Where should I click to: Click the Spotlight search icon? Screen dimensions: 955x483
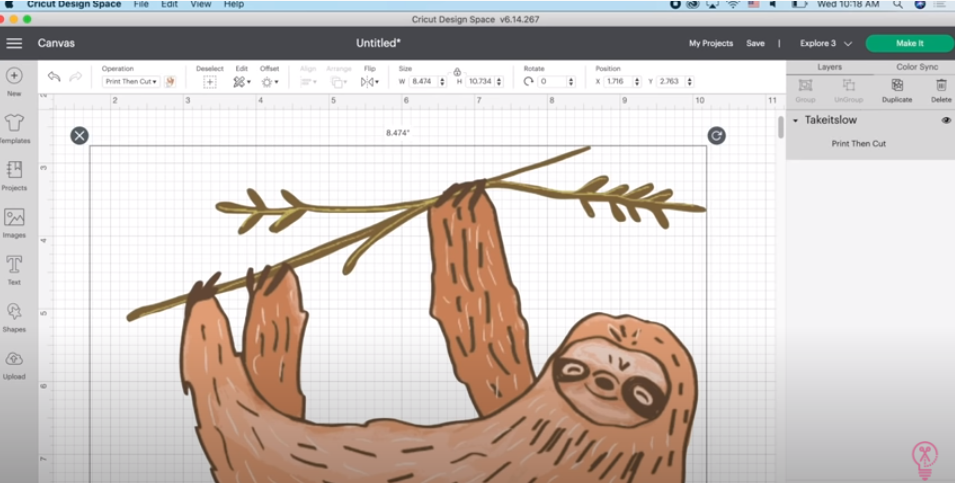click(898, 4)
